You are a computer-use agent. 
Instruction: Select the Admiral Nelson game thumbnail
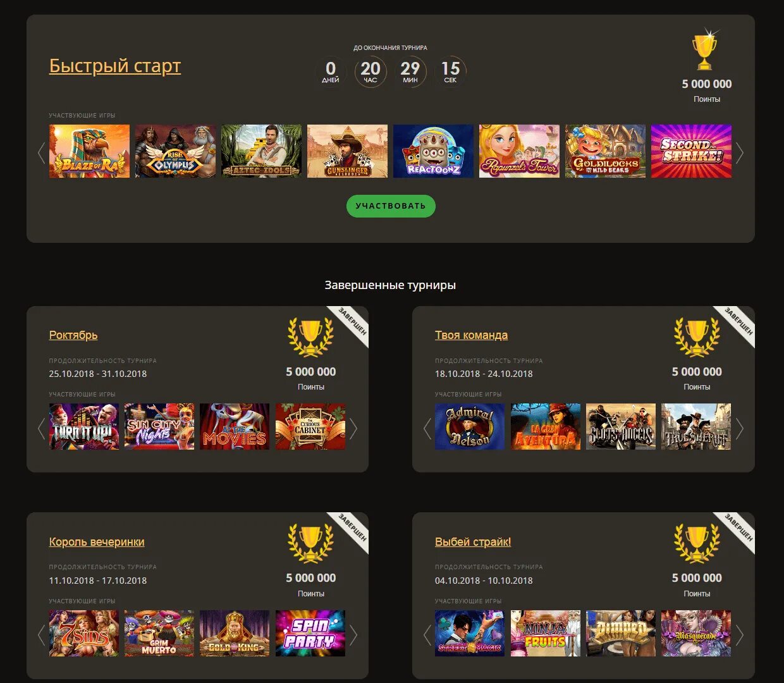pos(470,427)
